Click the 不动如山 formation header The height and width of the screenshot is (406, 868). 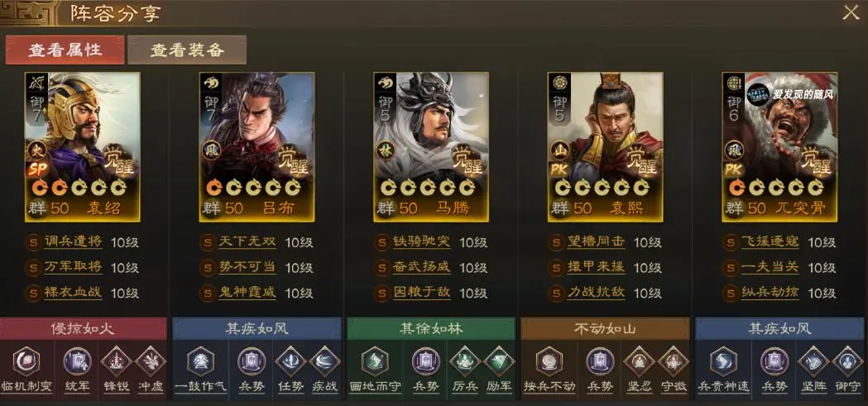(605, 328)
